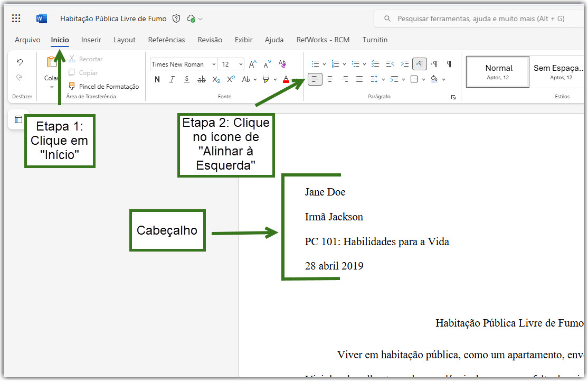This screenshot has height=381, width=588.
Task: Switch to the Revisão tab
Action: [210, 40]
